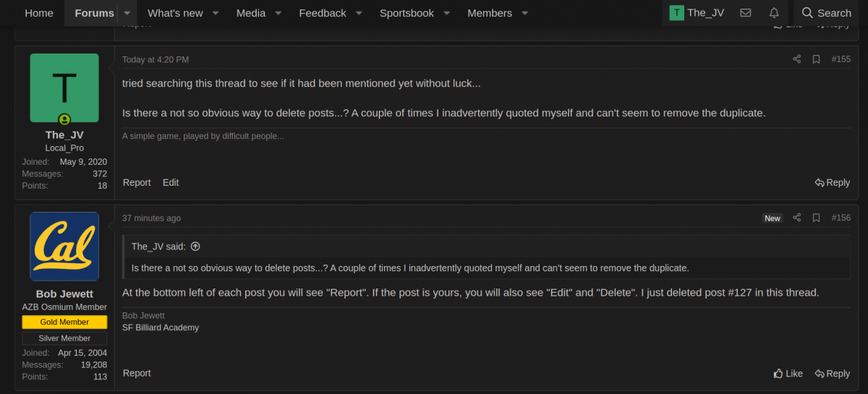
Task: Click the Search magnifier in navbar
Action: (x=808, y=13)
